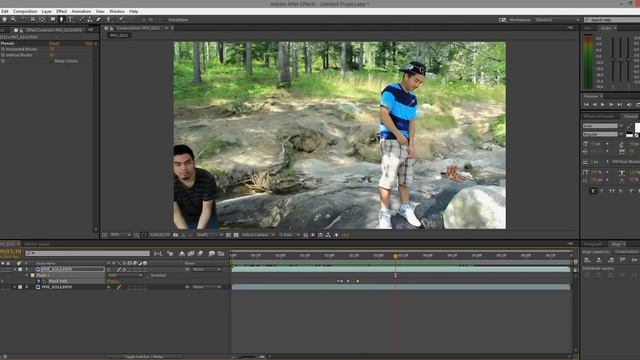Collapse Mask 1 twirl arrow

click(x=27, y=276)
